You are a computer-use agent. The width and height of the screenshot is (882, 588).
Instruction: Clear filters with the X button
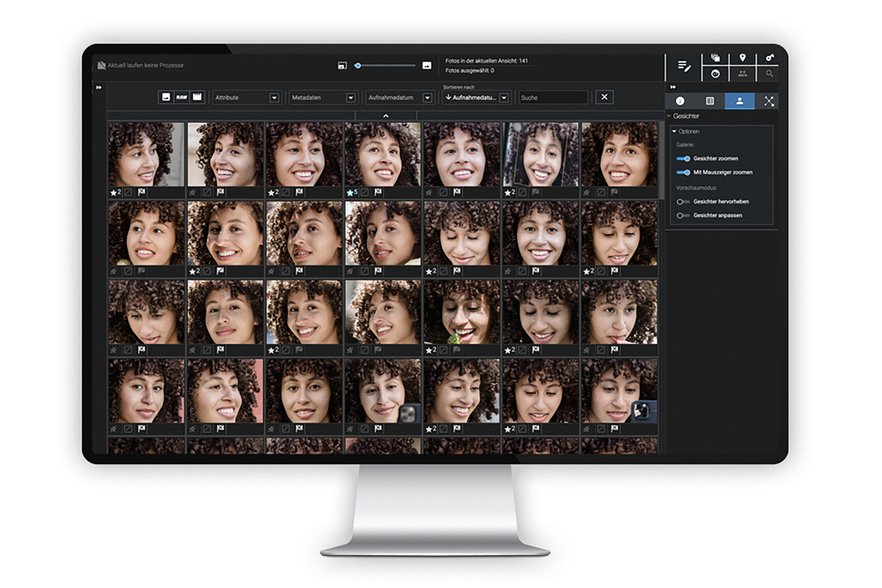(604, 97)
